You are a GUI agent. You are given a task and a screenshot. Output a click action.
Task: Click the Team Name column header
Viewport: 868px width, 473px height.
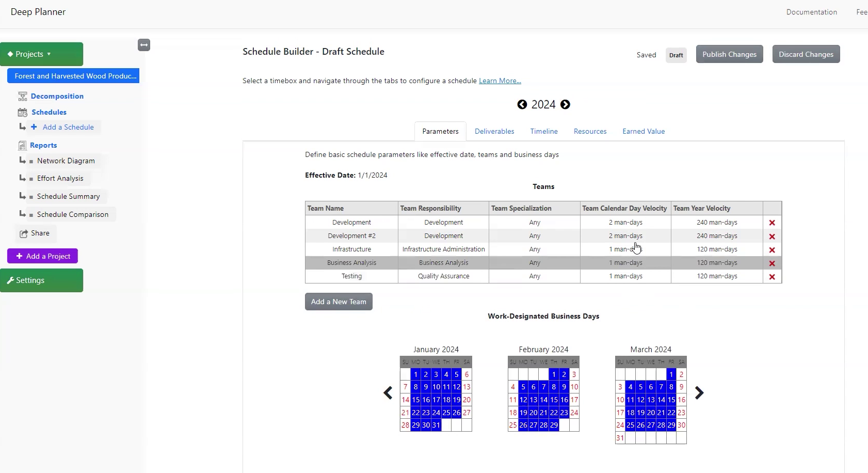click(351, 208)
